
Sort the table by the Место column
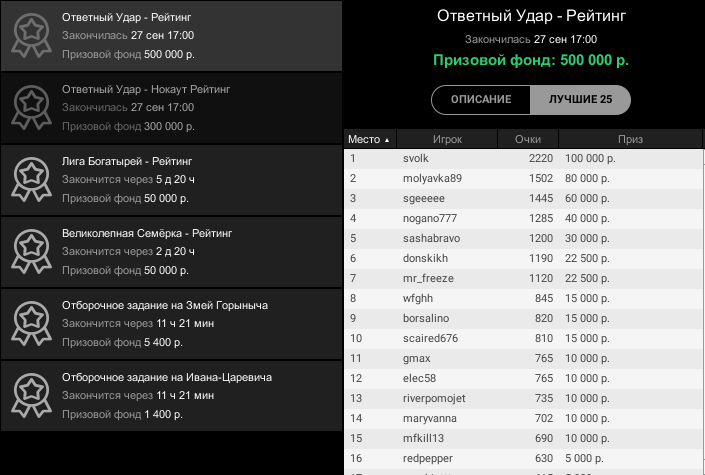tap(370, 139)
